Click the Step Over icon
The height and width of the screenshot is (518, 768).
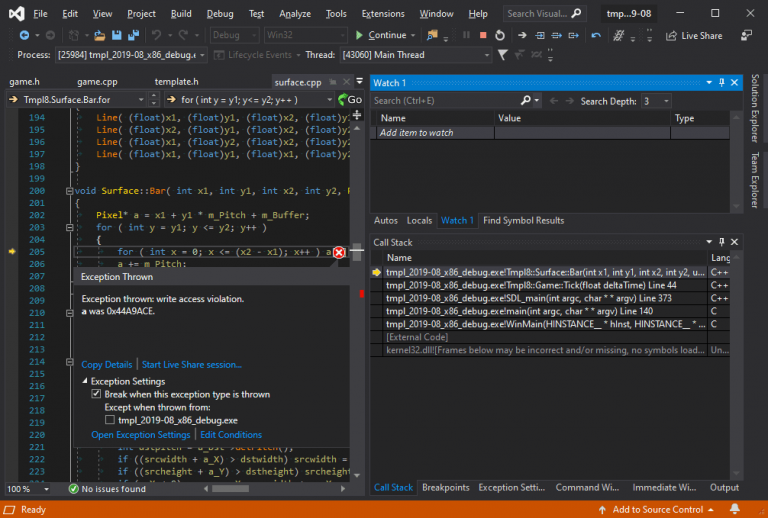[x=556, y=35]
